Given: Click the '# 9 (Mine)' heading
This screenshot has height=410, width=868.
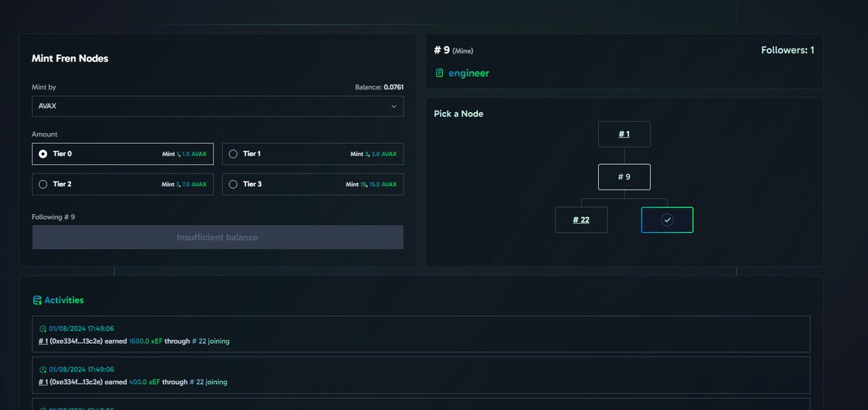Looking at the screenshot, I should pos(454,50).
